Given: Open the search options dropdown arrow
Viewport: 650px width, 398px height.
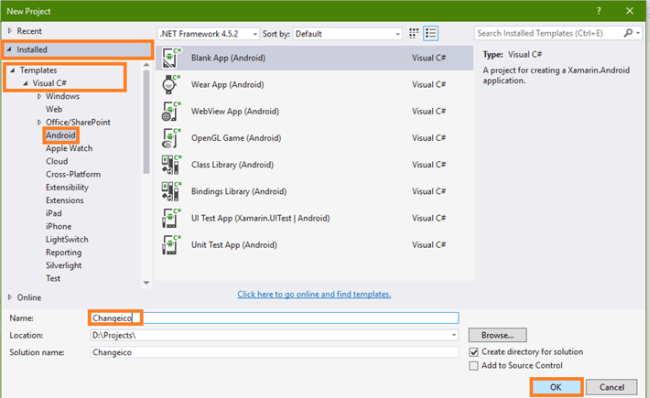Looking at the screenshot, I should pos(638,33).
